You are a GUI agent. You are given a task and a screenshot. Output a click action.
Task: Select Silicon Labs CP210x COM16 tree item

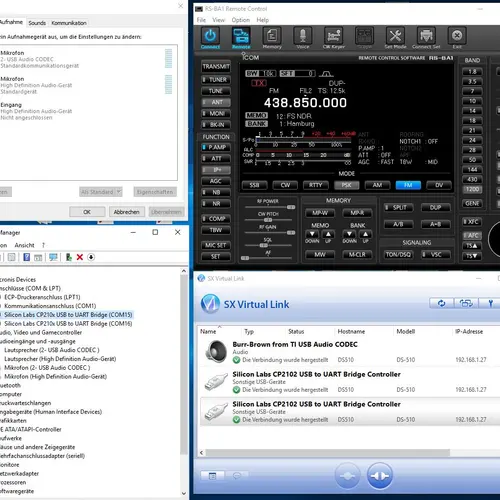(68, 324)
